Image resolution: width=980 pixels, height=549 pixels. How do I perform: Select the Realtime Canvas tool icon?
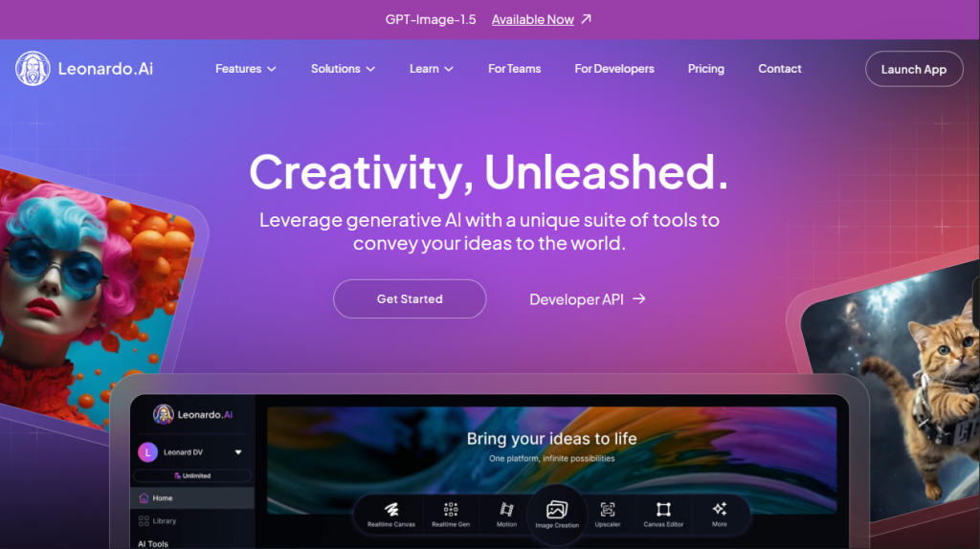click(x=391, y=510)
